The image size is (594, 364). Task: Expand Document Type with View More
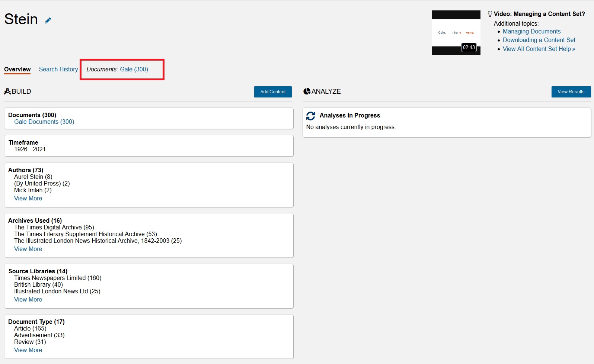coord(28,350)
